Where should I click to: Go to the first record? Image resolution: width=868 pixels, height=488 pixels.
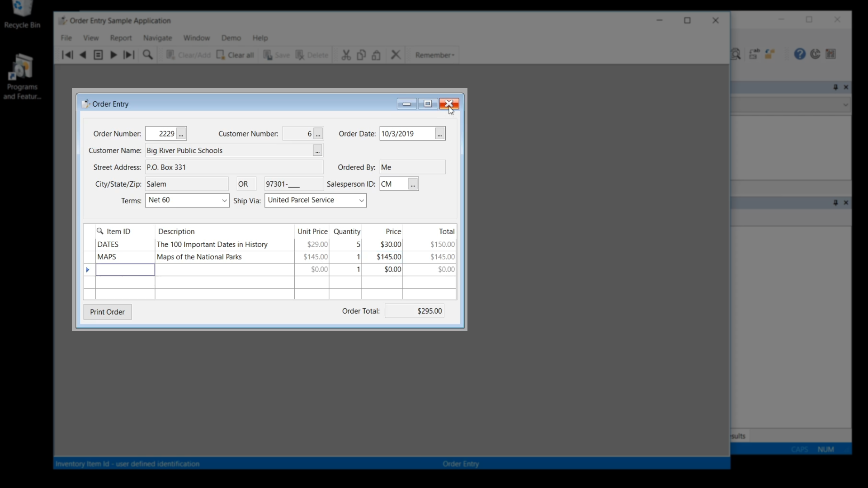pos(67,55)
